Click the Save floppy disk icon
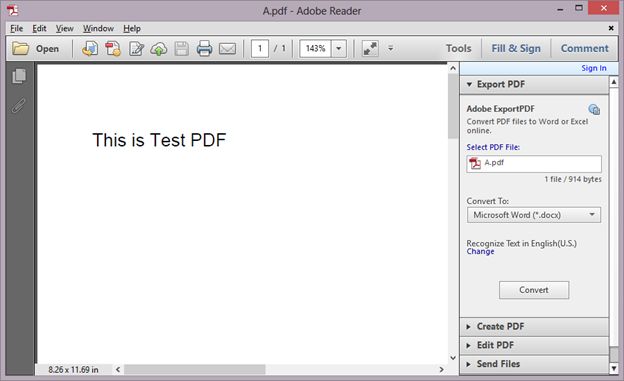The width and height of the screenshot is (624, 381). coord(182,49)
